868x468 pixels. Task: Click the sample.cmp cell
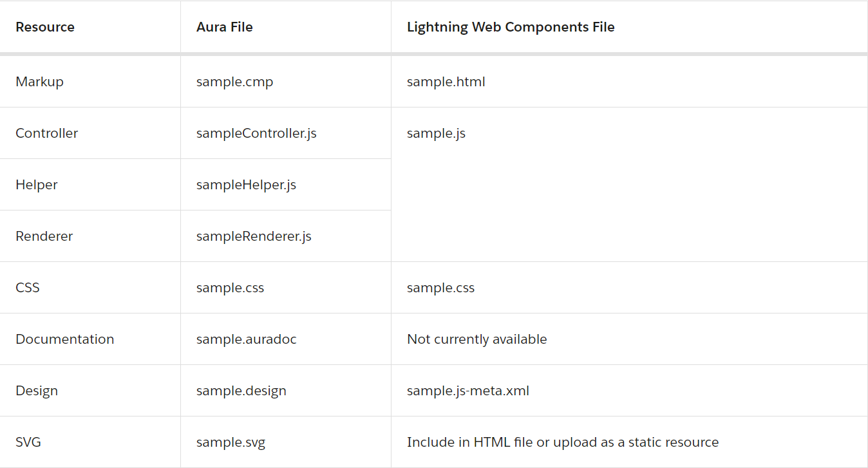tap(235, 82)
